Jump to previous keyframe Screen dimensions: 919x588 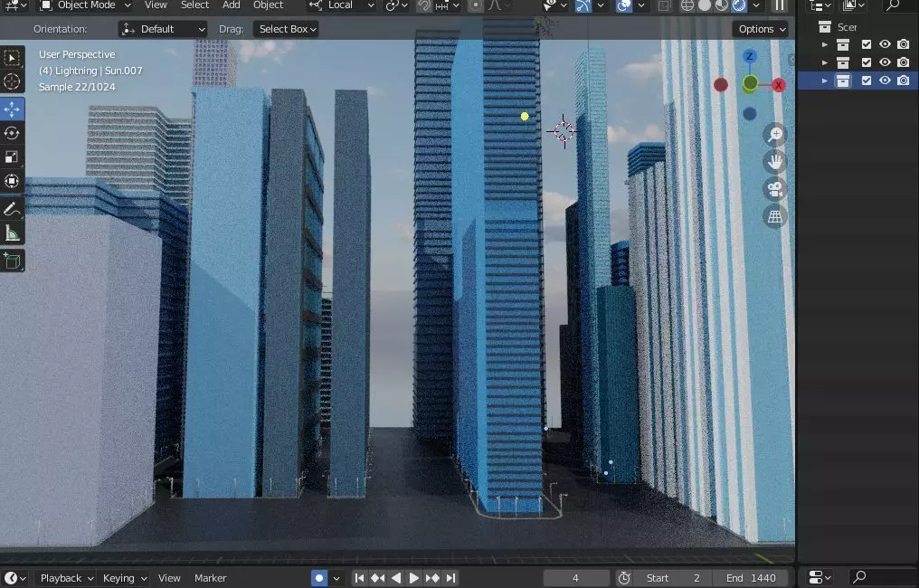[x=377, y=578]
